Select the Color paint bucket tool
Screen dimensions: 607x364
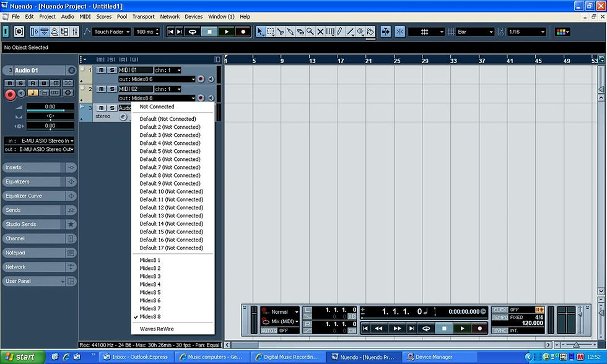click(370, 32)
